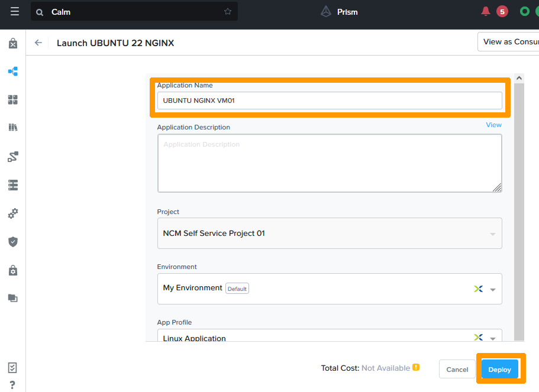Open Applications grid icon in sidebar
This screenshot has height=392, width=539.
13,100
